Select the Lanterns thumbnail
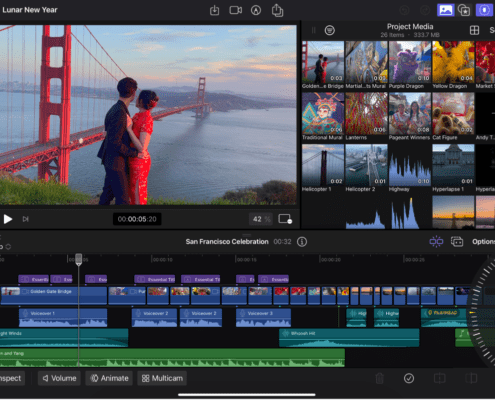Screen dimensions: 495x400 pos(366,113)
